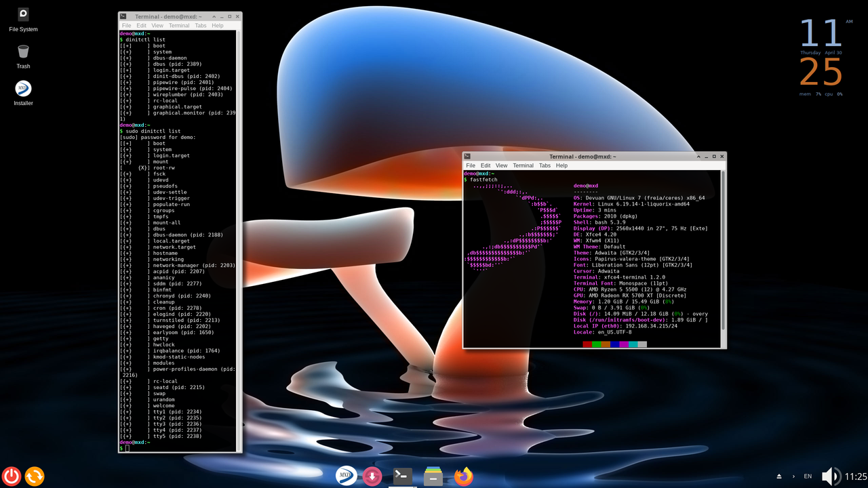Open Tabs menu in fastfetch terminal

[545, 165]
